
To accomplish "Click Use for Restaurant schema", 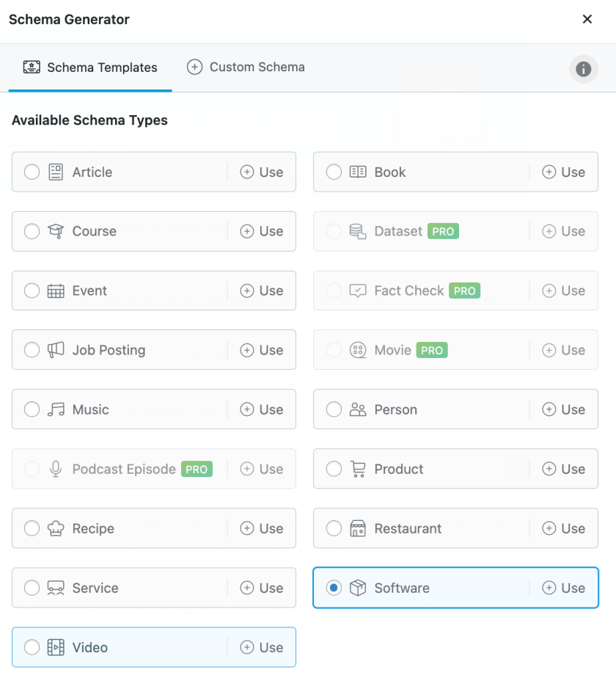I will click(563, 528).
